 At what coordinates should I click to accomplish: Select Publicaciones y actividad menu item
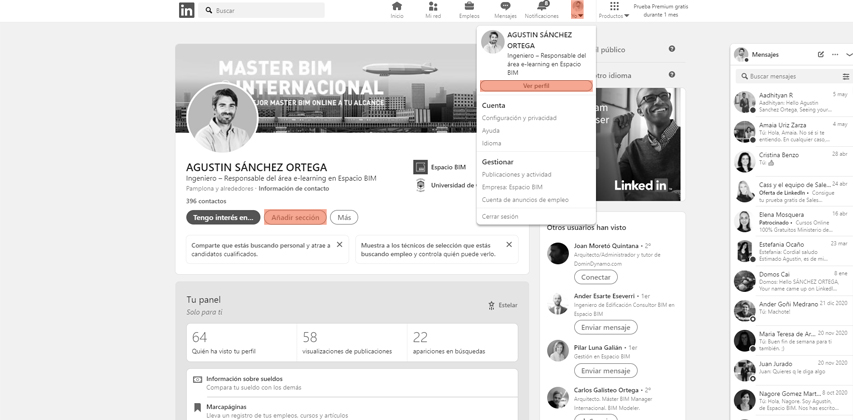516,175
